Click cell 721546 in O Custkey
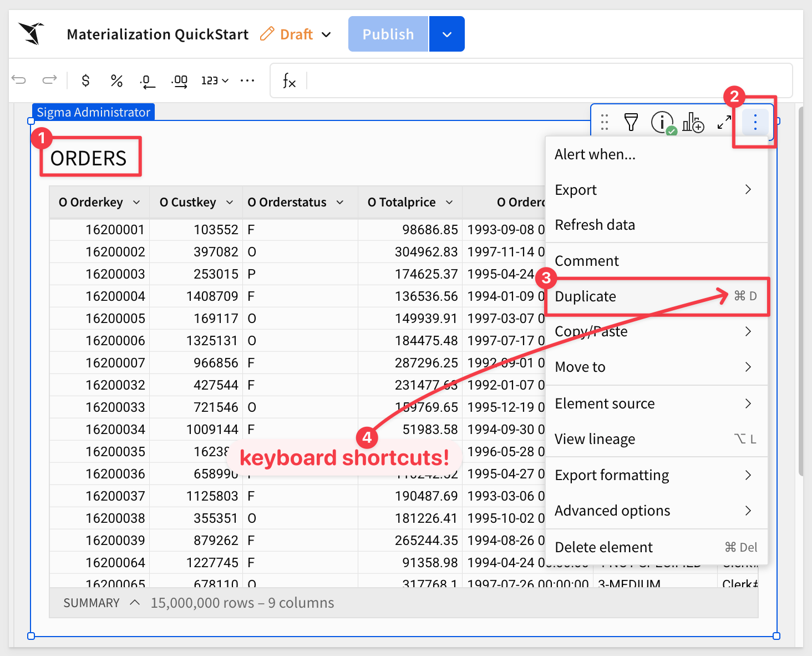The image size is (812, 656). coord(196,407)
